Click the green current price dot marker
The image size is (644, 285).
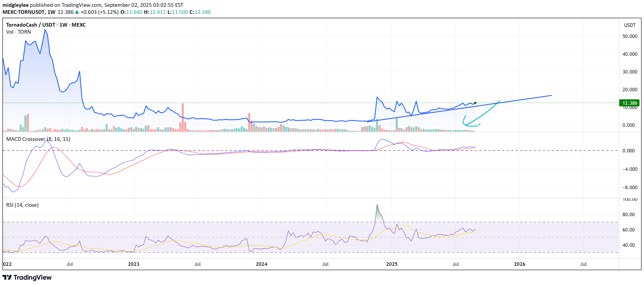(475, 103)
